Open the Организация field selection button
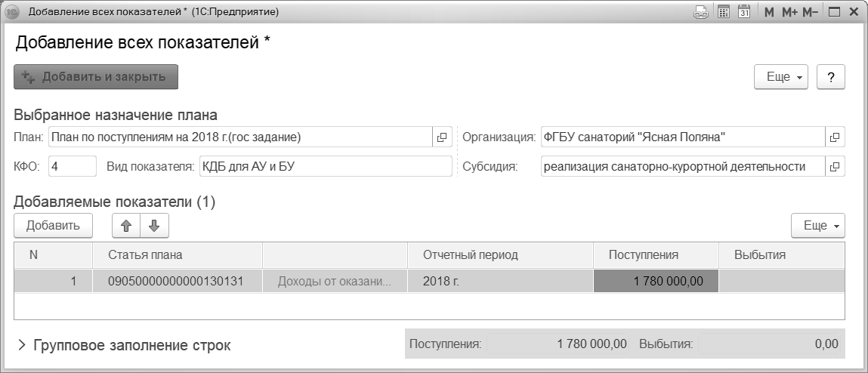Image resolution: width=868 pixels, height=373 pixels. (x=835, y=137)
